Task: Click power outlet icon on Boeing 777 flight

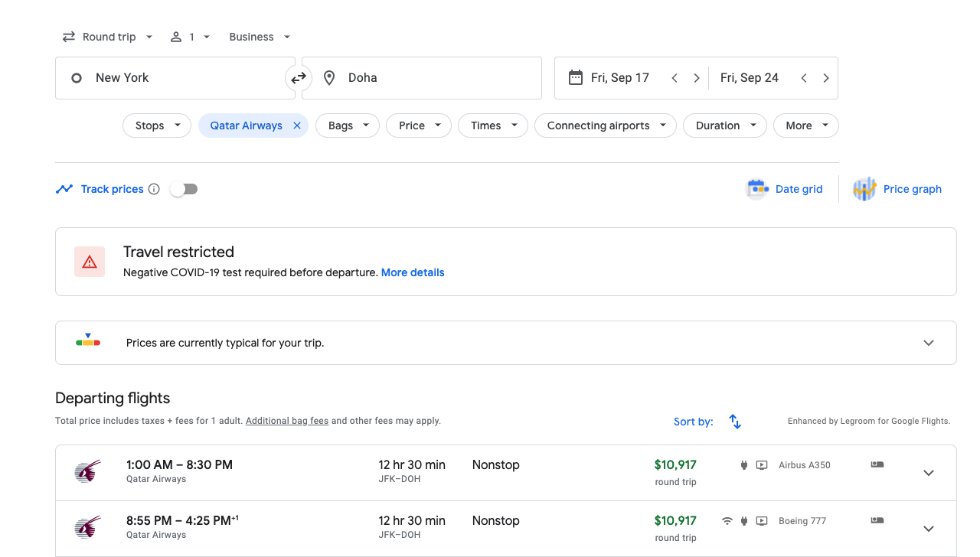Action: click(x=743, y=521)
